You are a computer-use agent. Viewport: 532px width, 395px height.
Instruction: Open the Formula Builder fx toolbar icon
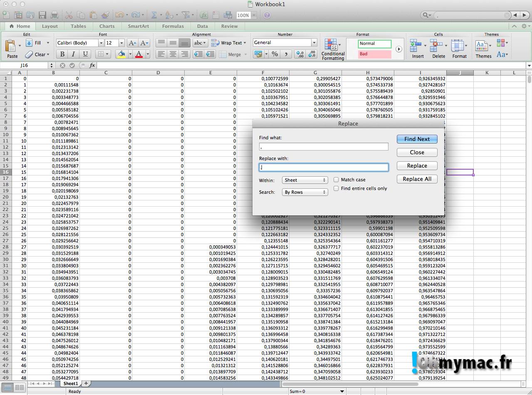(x=203, y=15)
